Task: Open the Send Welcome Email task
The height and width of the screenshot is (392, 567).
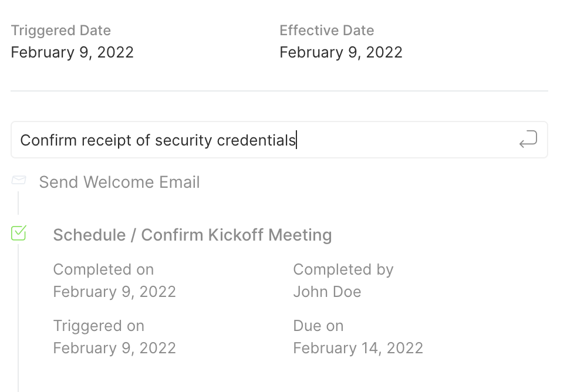Action: pos(119,182)
